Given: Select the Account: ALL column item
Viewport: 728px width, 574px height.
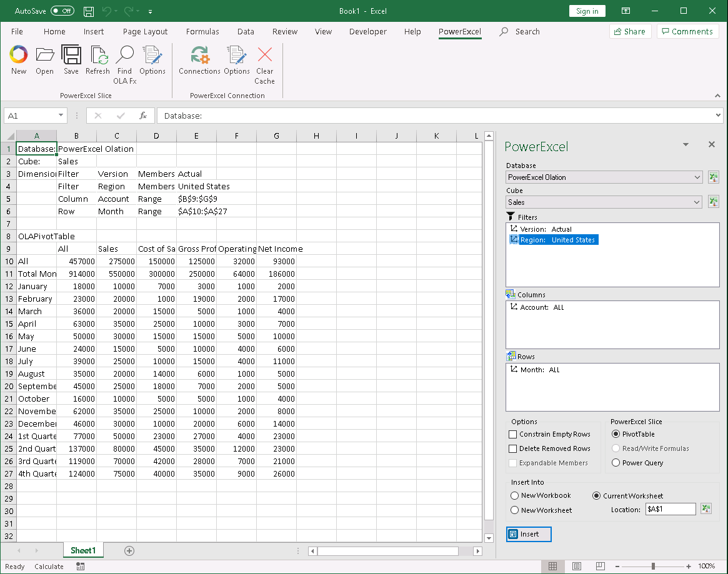Looking at the screenshot, I should click(537, 307).
